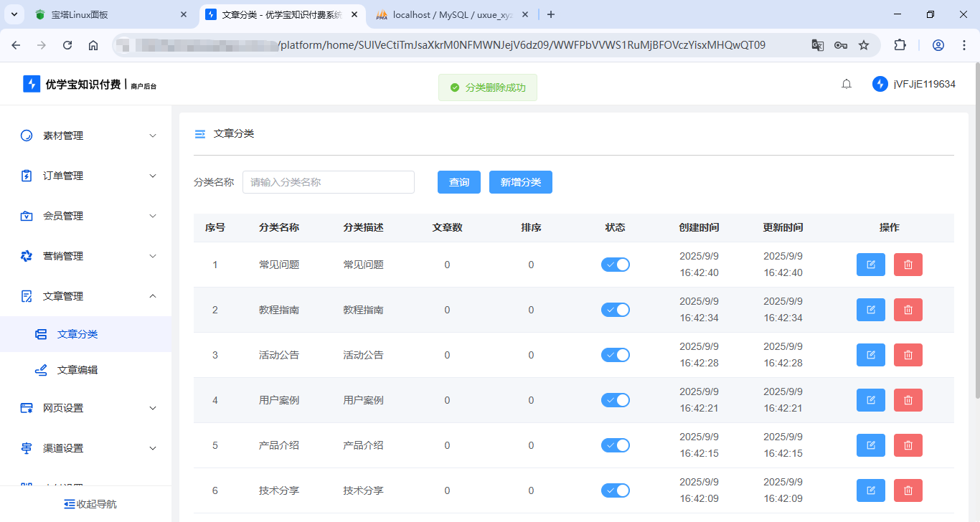The image size is (980, 522).
Task: Switch to the 宝塔Linux面板 browser tab
Action: 108,14
